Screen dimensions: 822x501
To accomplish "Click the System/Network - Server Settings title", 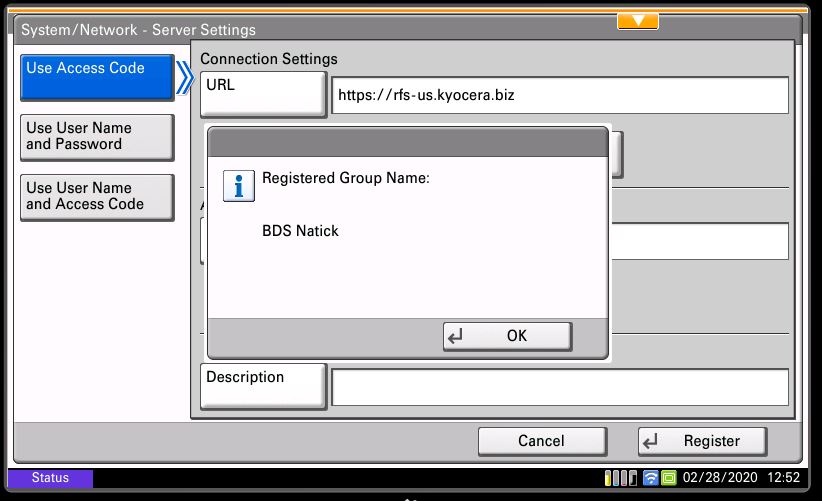I will pos(138,30).
